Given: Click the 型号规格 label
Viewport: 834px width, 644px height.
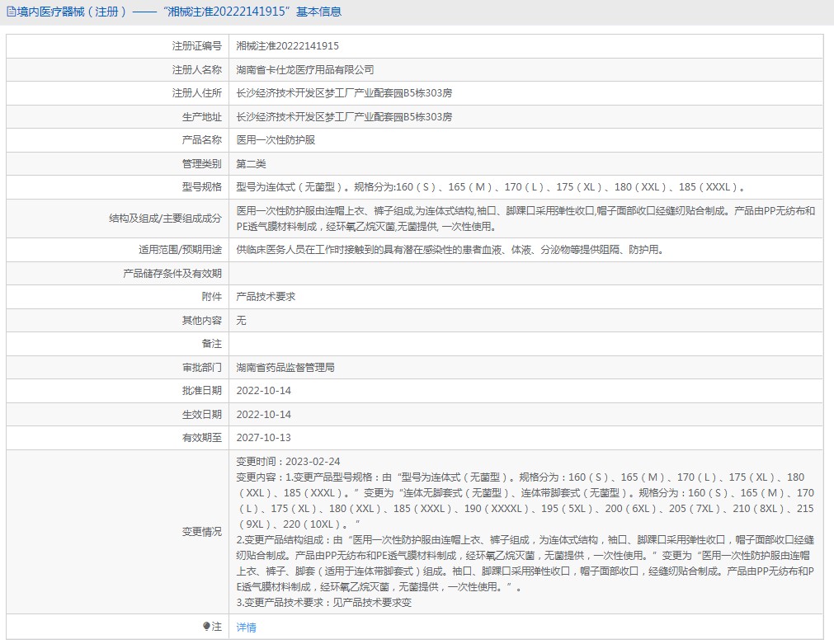Looking at the screenshot, I should pyautogui.click(x=201, y=187).
